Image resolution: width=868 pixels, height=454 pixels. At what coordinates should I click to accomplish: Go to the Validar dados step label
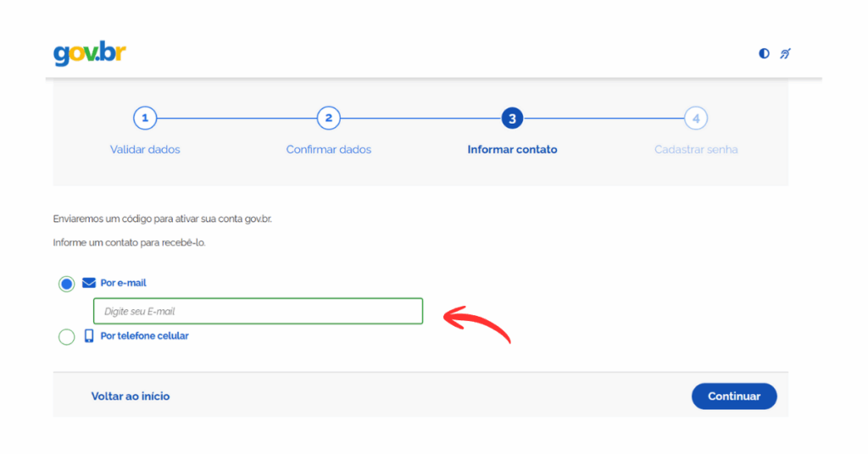pos(145,150)
